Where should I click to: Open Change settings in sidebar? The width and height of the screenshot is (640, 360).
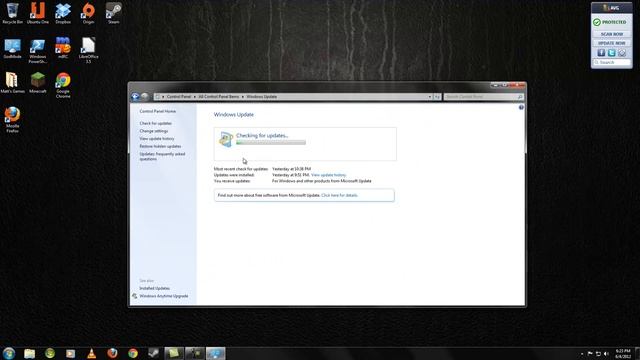[x=153, y=131]
